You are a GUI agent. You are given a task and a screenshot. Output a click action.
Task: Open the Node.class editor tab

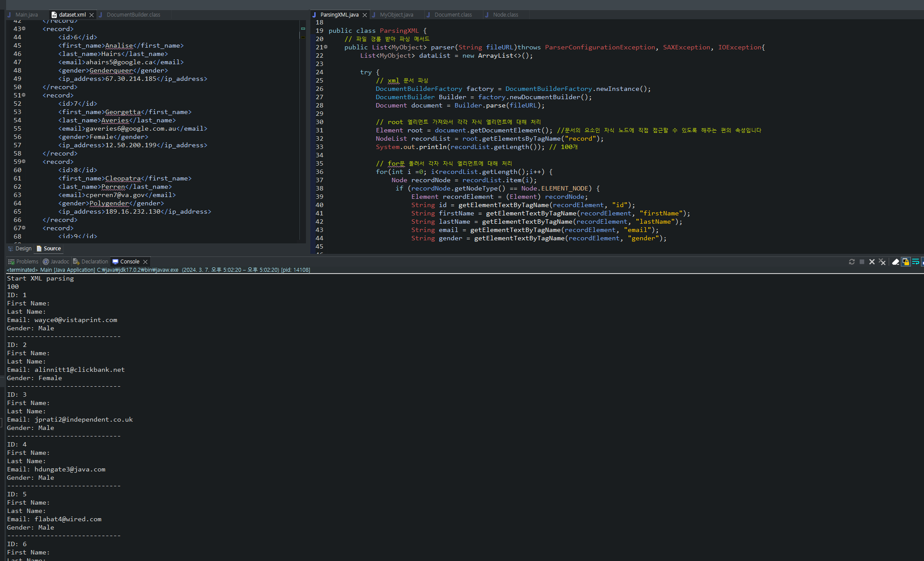[x=505, y=15]
